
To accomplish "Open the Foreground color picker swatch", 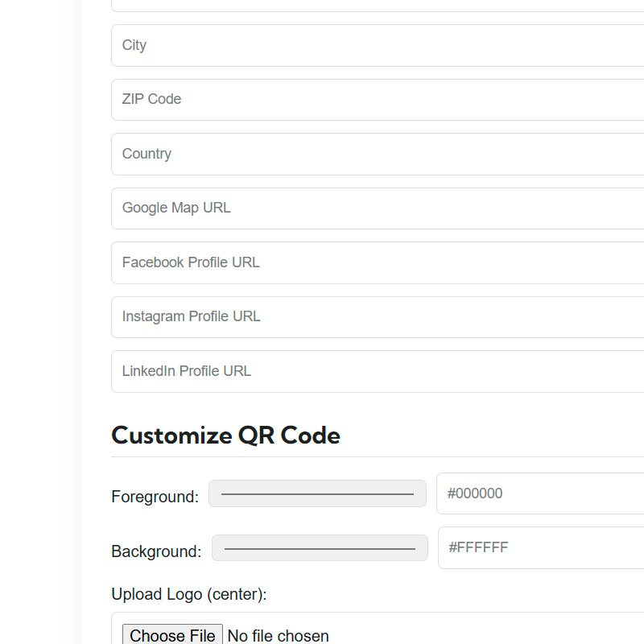I will coord(317,493).
